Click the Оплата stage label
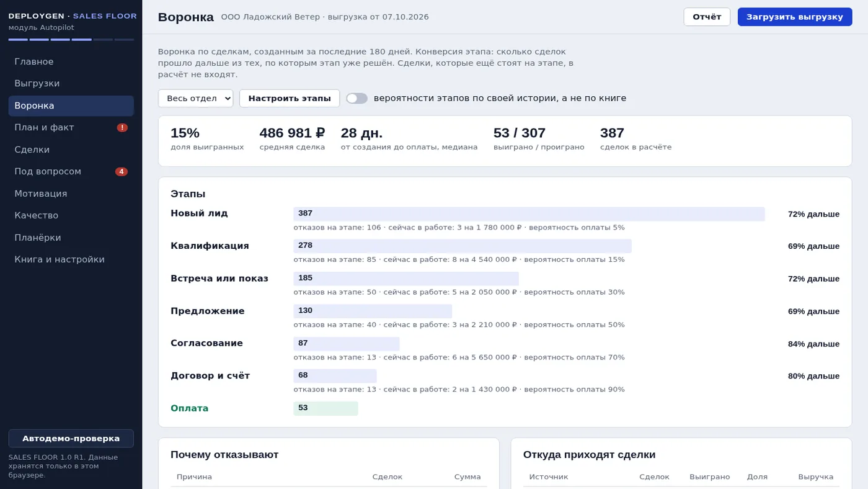Screen dimensions: 868x489 pyautogui.click(x=189, y=408)
